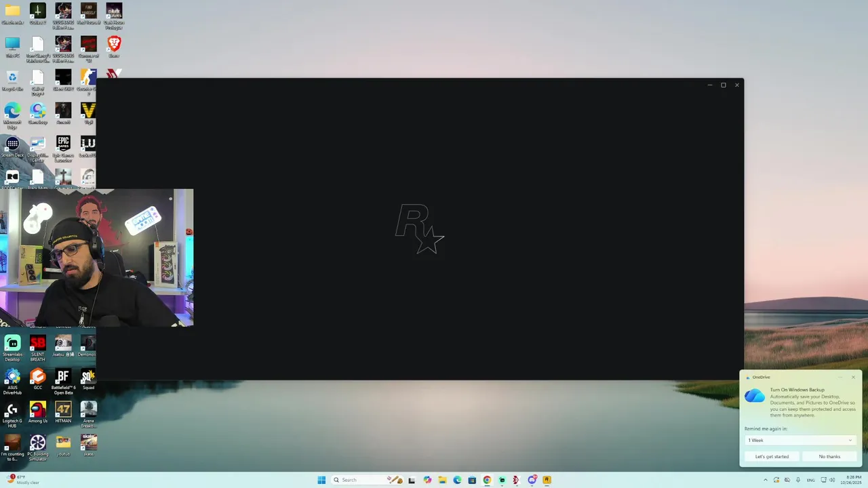The image size is (868, 488).
Task: Click the ENG language indicator
Action: tap(810, 480)
